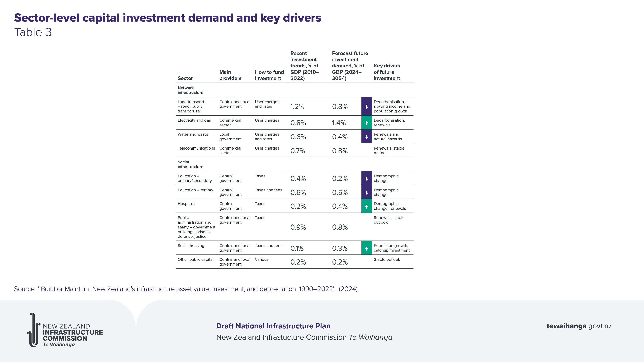Click the 0.9% Public administration recent value
This screenshot has width=644, height=362.
tap(298, 227)
